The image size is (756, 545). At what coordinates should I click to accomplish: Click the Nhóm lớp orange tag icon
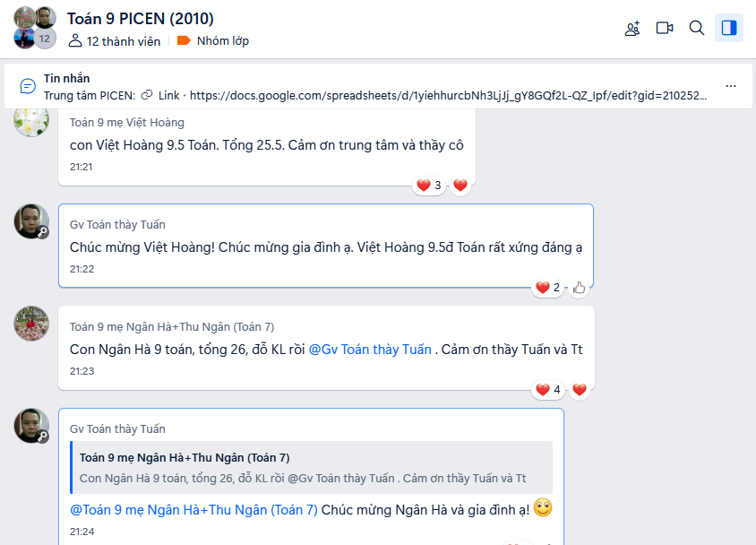[x=184, y=40]
